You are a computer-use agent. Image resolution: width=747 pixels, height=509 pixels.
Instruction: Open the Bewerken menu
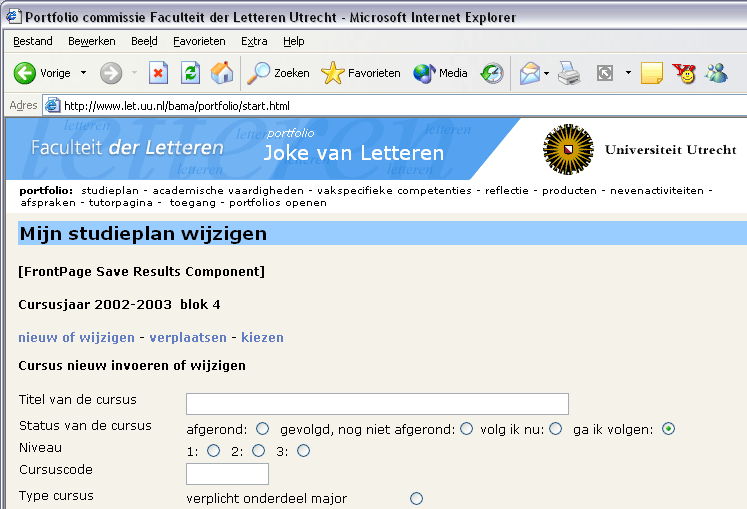pyautogui.click(x=91, y=41)
